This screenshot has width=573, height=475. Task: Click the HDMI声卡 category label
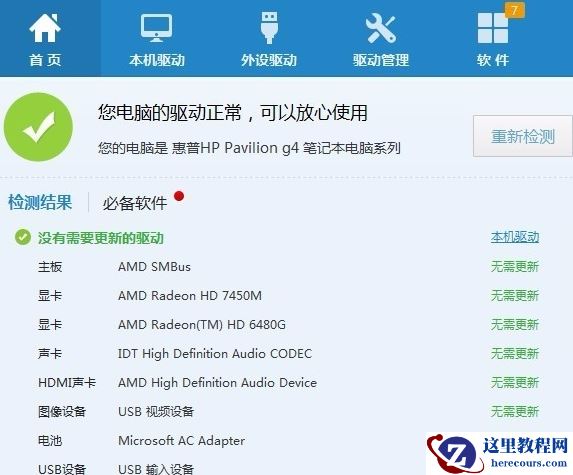click(x=67, y=383)
